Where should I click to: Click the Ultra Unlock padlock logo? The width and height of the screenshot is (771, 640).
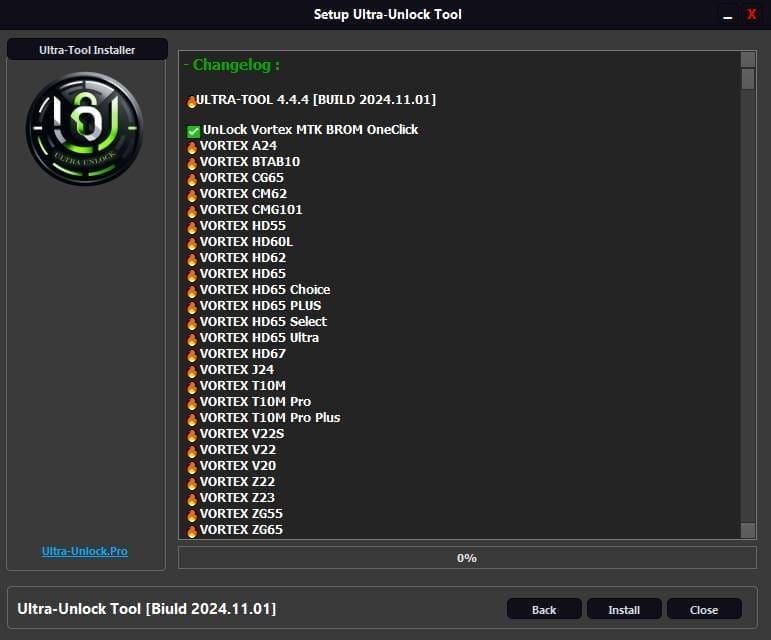pyautogui.click(x=85, y=128)
